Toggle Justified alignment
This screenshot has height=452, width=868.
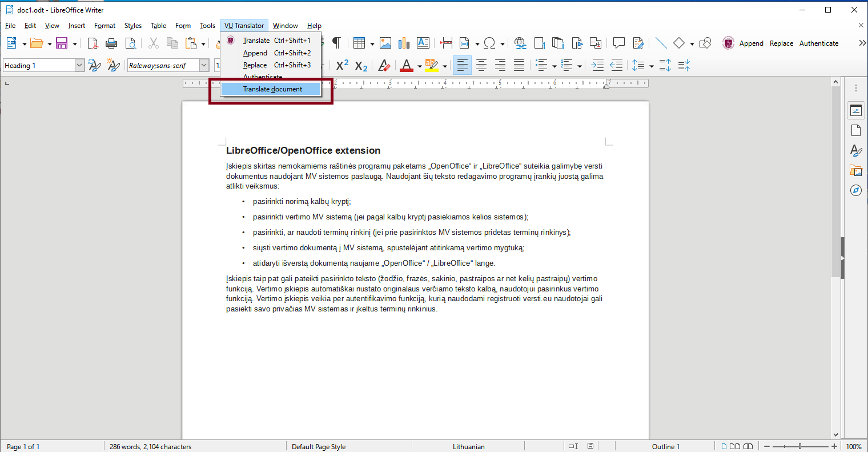pyautogui.click(x=519, y=66)
